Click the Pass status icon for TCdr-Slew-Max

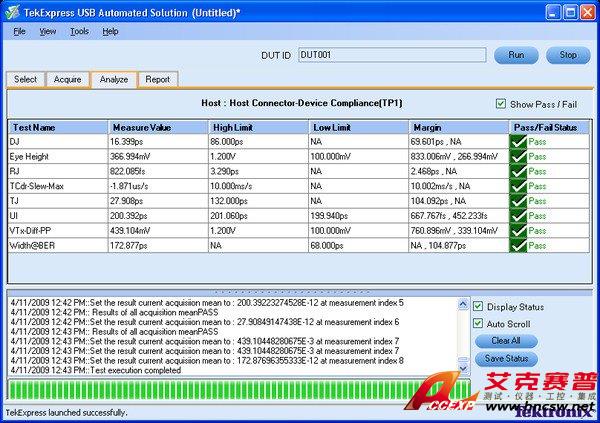point(518,186)
